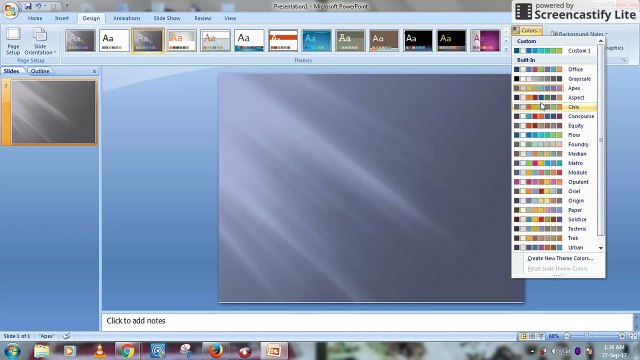Viewport: 640px width, 360px height.
Task: Undo the last action in the toolbar
Action: click(38, 6)
